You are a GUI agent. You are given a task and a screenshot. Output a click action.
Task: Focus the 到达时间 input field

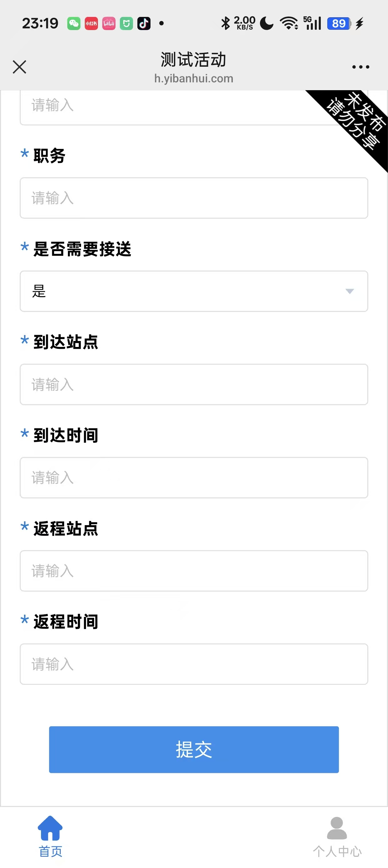[194, 478]
